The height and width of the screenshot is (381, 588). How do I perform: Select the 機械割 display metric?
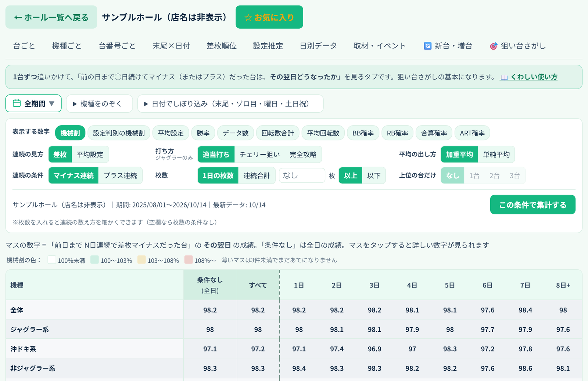point(70,133)
